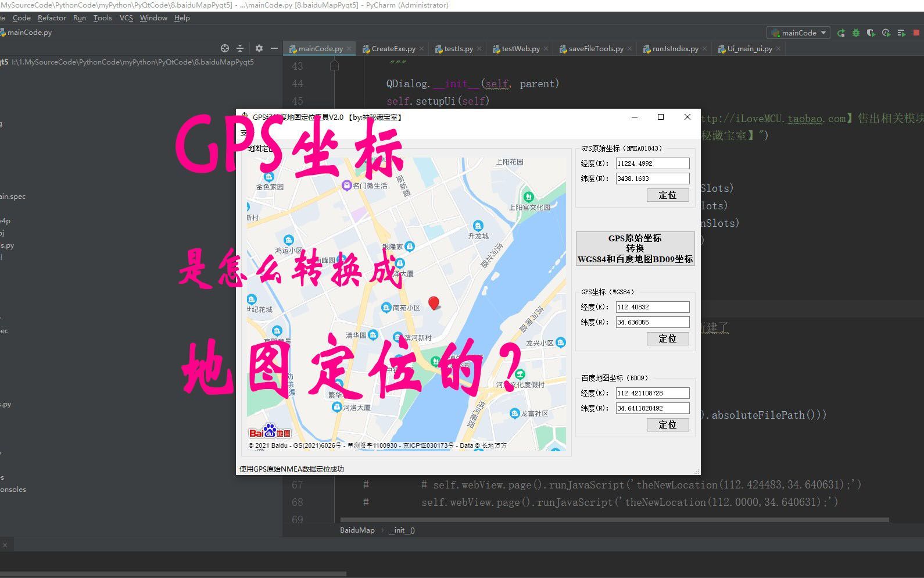Open the testJs.py editor tab
The width and height of the screenshot is (924, 578).
[x=458, y=49]
